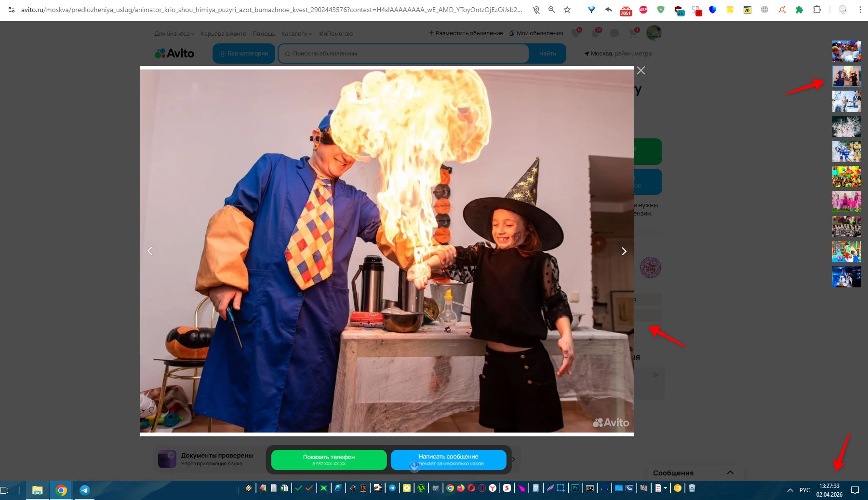Image resolution: width=868 pixels, height=500 pixels.
Task: Launch Photoshop from the taskbar
Action: (575, 488)
